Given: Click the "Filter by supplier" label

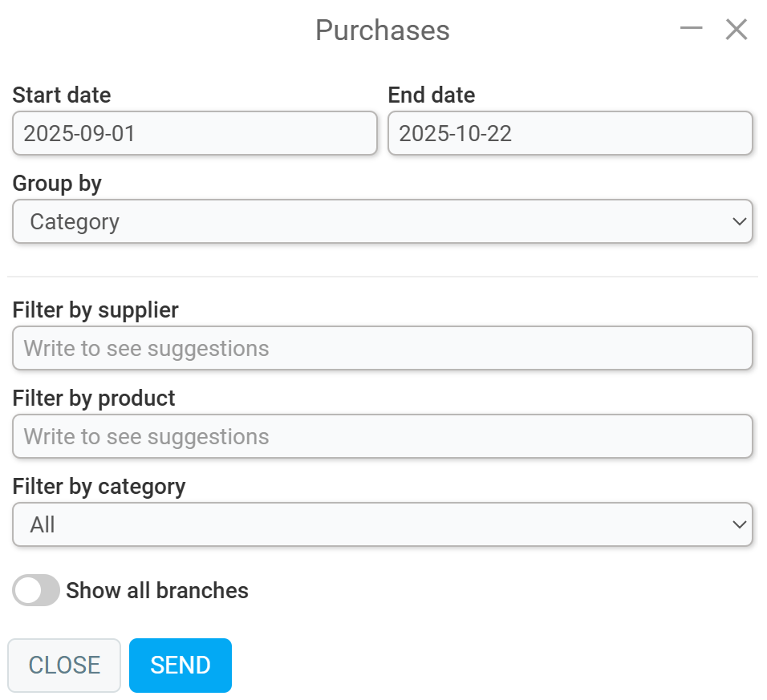Looking at the screenshot, I should coord(95,310).
